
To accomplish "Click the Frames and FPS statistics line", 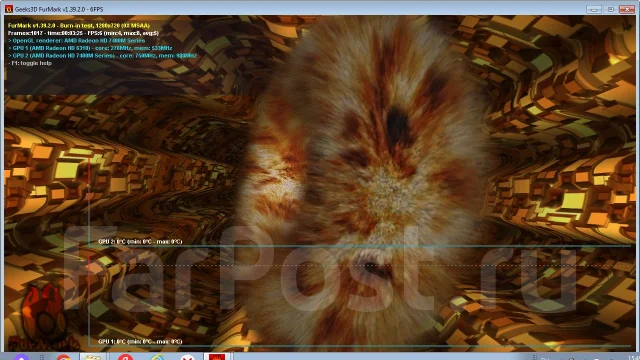I will (x=83, y=33).
